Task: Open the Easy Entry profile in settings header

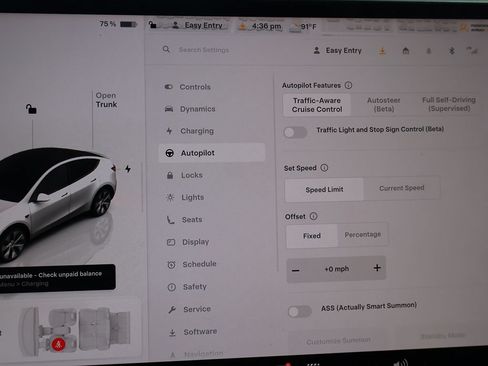Action: (338, 51)
